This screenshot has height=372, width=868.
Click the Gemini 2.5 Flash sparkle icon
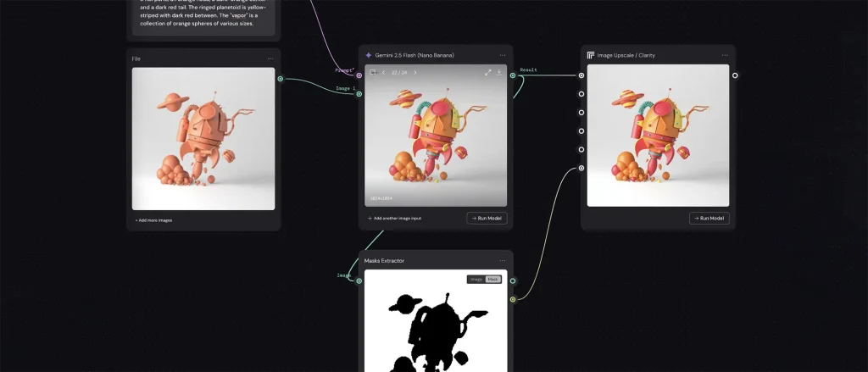tap(369, 55)
